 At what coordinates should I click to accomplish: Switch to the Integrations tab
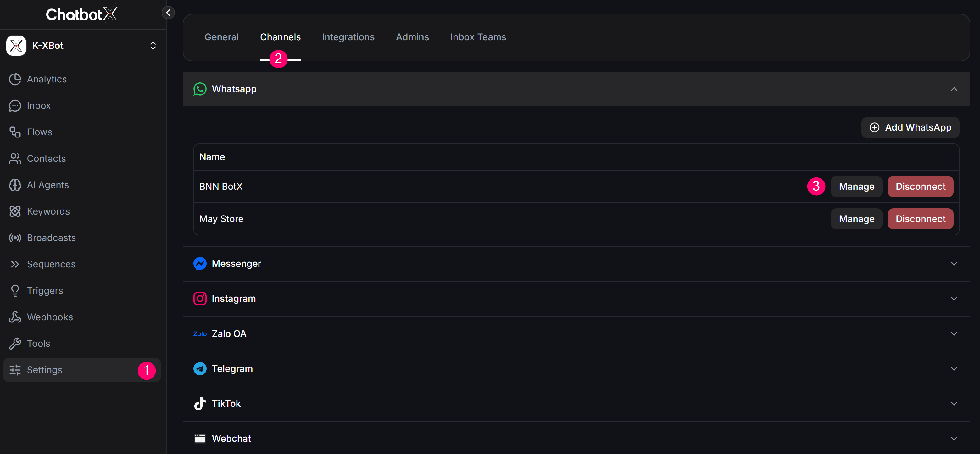pyautogui.click(x=348, y=37)
